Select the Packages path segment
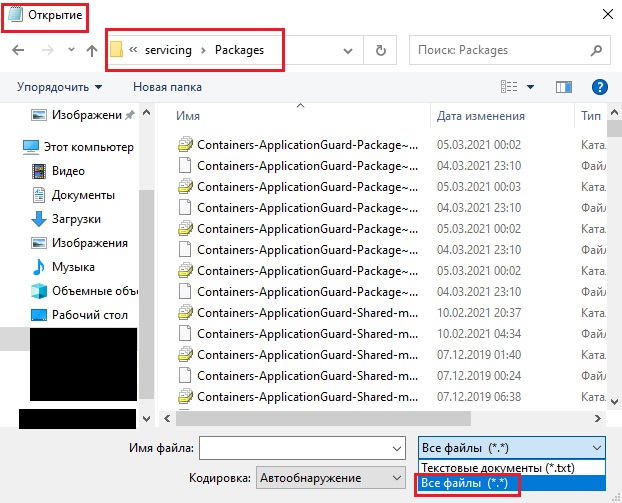The image size is (622, 503). tap(239, 50)
